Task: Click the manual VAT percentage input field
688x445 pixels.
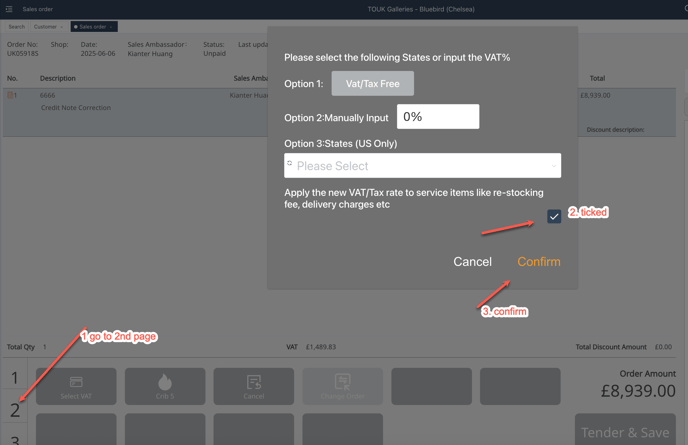Action: tap(438, 117)
